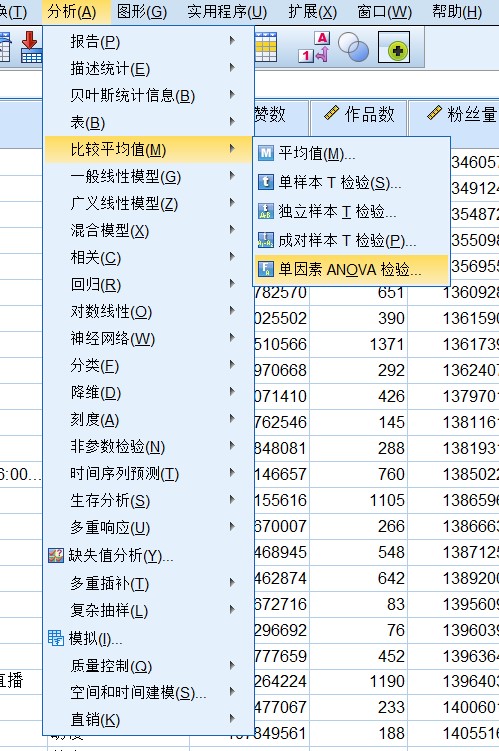The height and width of the screenshot is (751, 499).
Task: Click the 粉丝量 scale ruler icon
Action: [434, 113]
